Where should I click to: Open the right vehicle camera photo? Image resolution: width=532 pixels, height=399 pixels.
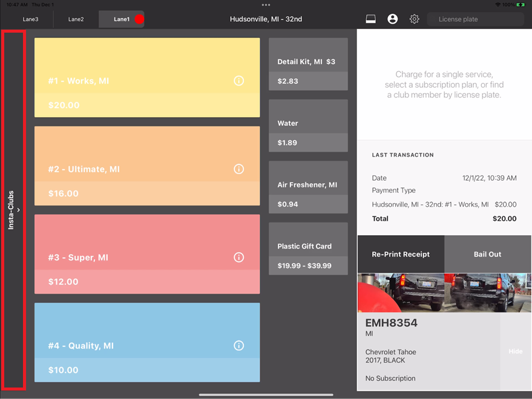point(488,293)
